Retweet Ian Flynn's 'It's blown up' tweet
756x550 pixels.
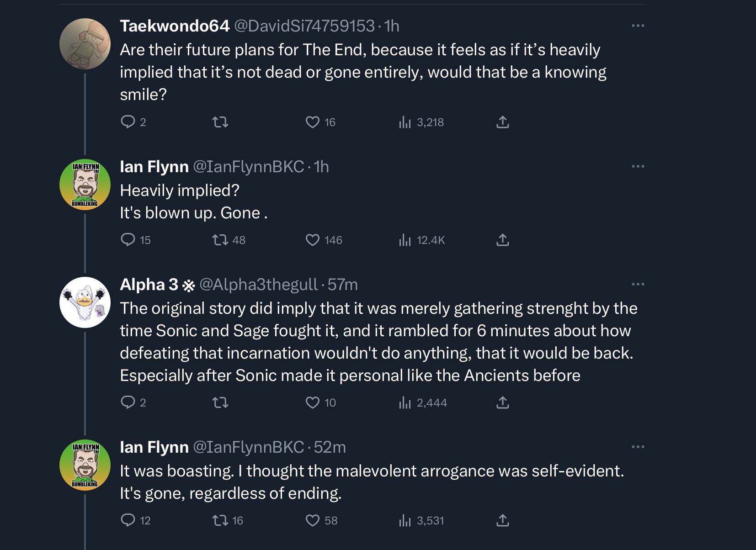[x=220, y=240]
